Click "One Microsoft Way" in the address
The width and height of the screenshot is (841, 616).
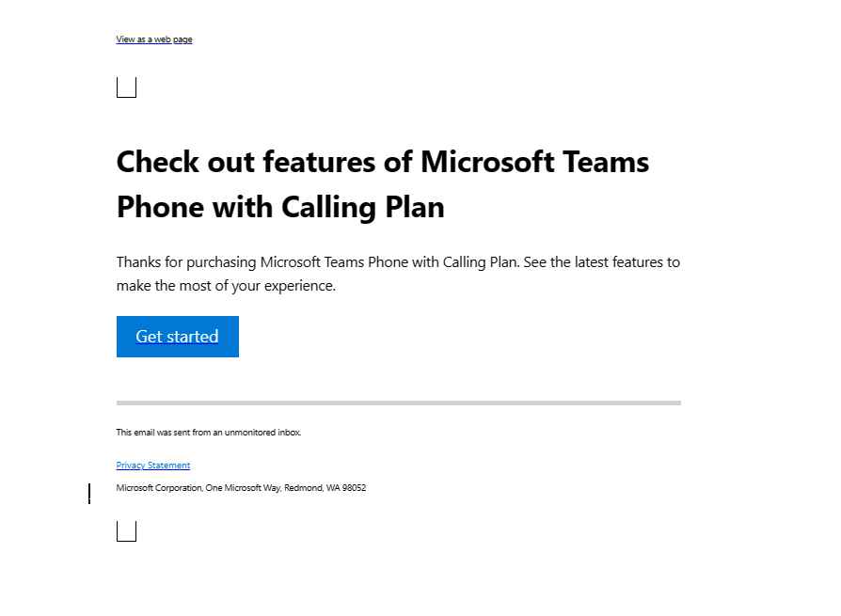(243, 488)
